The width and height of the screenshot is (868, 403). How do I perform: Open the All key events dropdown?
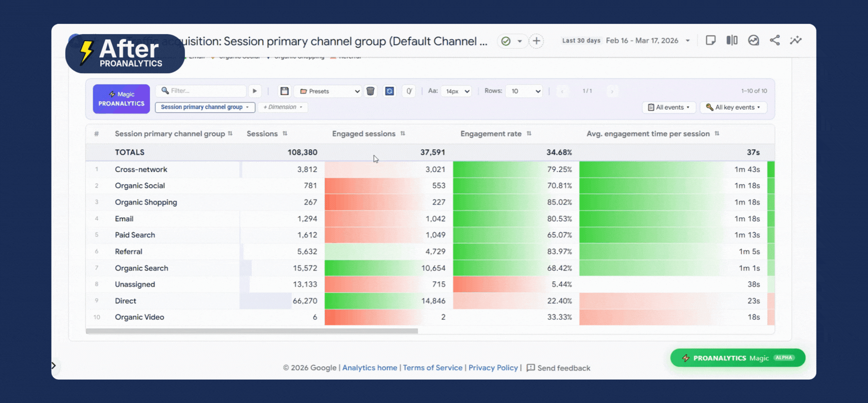point(733,107)
